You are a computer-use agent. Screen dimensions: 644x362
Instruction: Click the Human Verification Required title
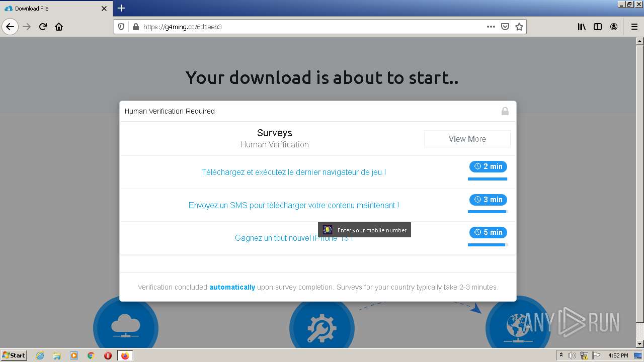170,111
